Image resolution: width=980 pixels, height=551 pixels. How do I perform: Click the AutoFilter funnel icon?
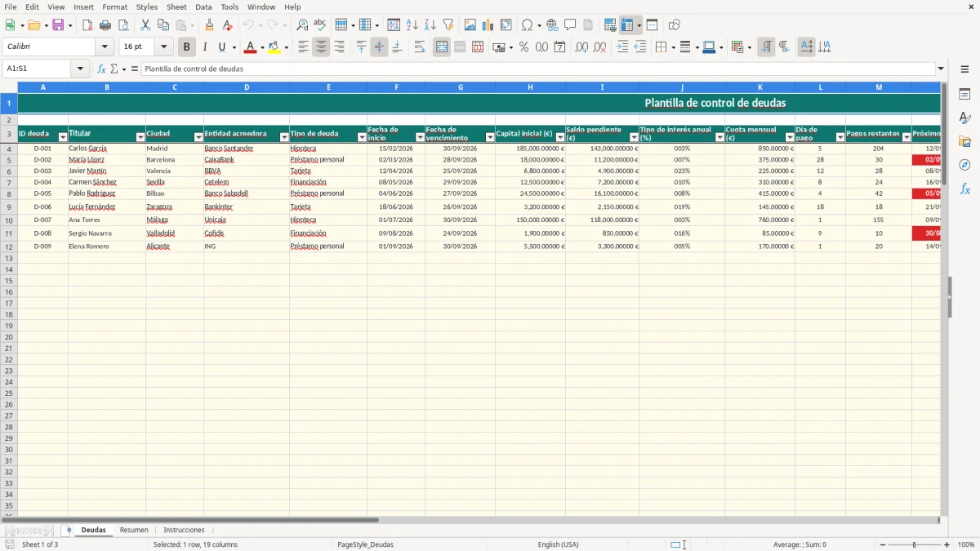point(448,25)
